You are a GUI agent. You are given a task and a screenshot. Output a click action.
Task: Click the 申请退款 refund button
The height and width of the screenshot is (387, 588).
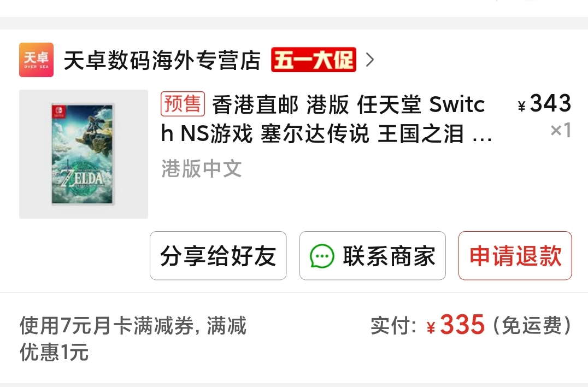[x=515, y=256]
